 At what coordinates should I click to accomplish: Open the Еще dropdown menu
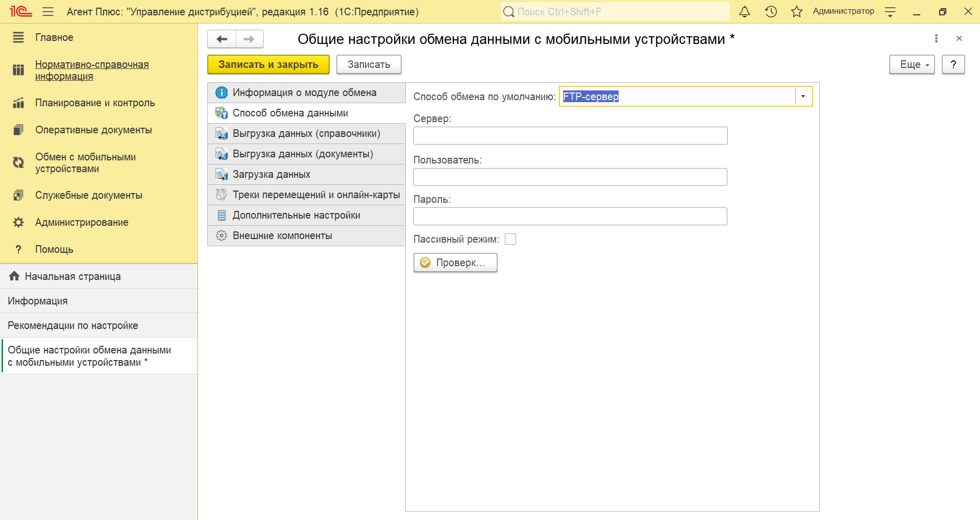point(912,65)
